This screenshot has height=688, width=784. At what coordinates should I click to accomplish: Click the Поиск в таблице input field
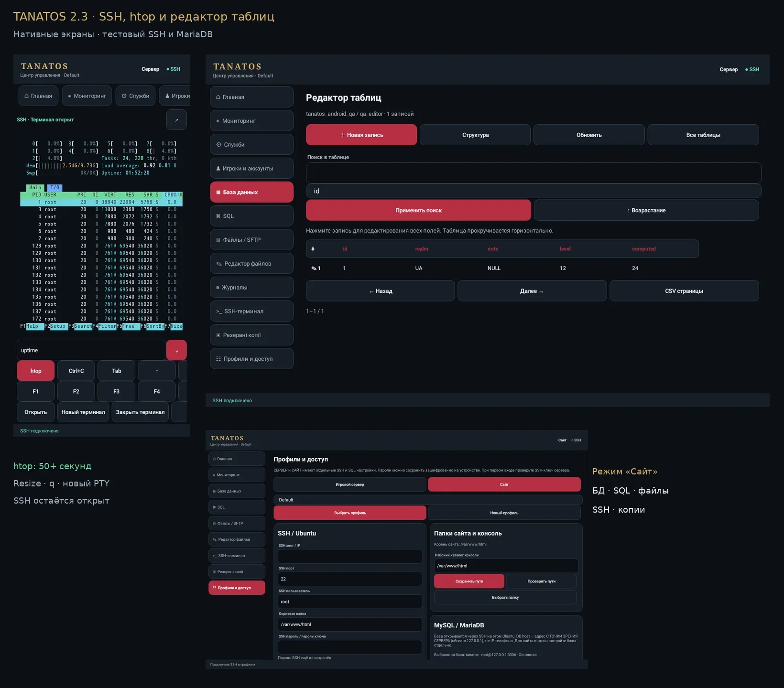coord(534,173)
